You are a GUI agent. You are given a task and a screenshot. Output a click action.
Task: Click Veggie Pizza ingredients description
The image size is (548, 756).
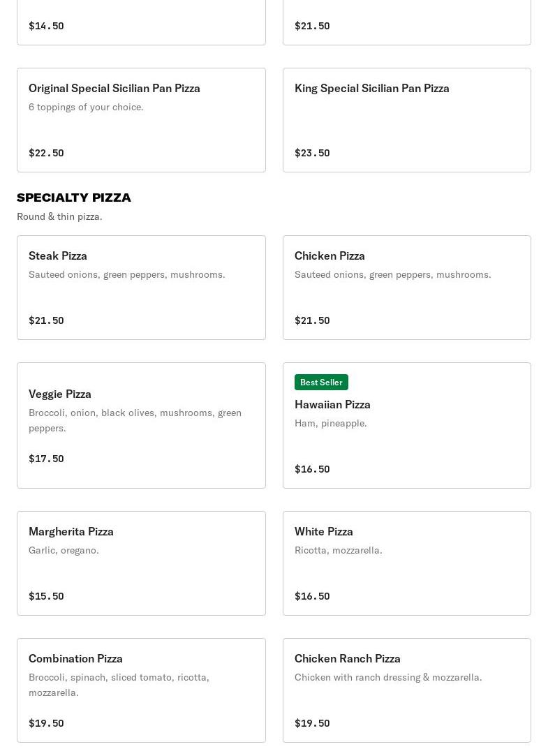point(135,420)
